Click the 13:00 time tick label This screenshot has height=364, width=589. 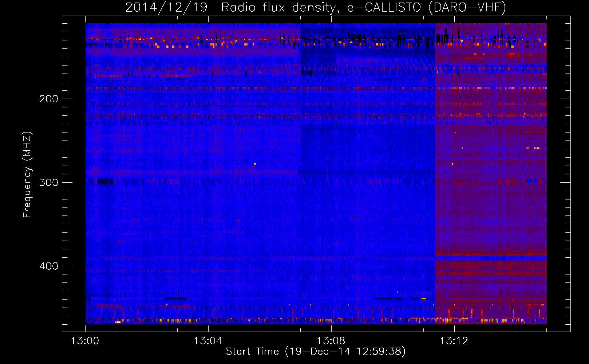click(85, 341)
